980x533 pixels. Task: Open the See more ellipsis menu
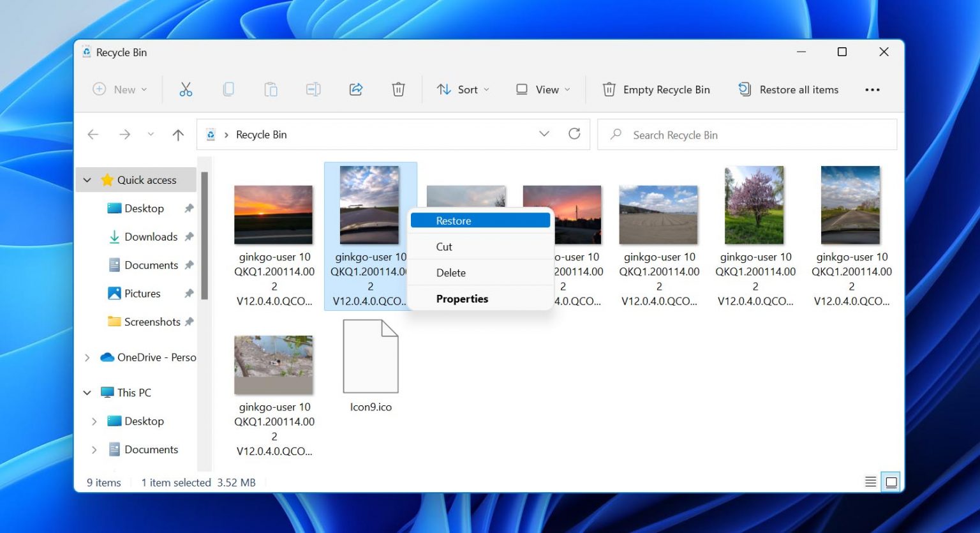[x=872, y=89]
